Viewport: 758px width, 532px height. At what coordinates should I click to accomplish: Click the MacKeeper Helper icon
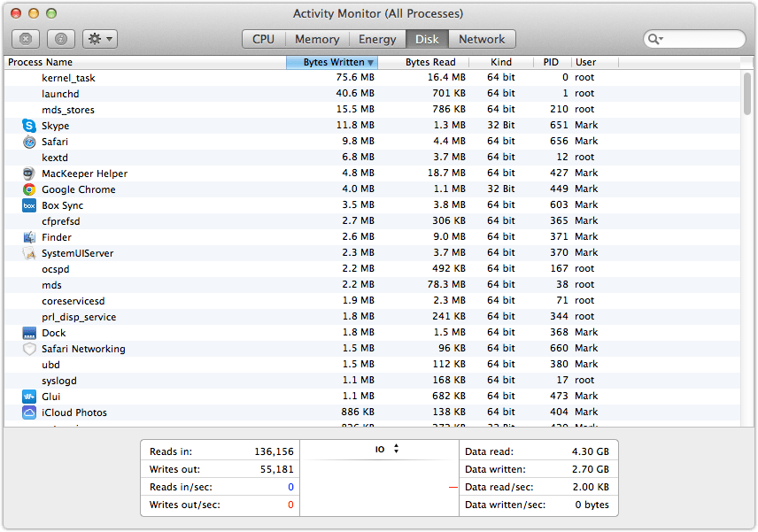click(29, 173)
